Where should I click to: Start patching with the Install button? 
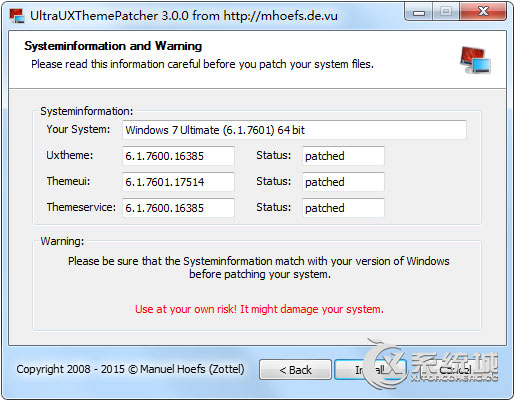point(370,370)
